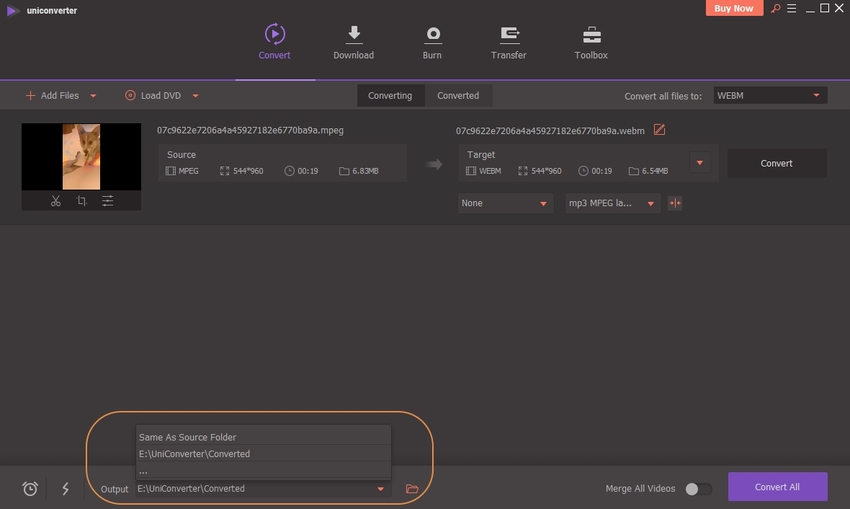Click the scissors trim icon under thumbnail
850x509 pixels.
click(56, 201)
